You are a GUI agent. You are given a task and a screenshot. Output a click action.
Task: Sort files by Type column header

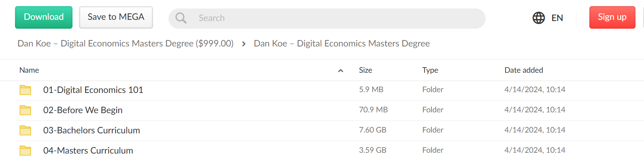[x=430, y=70]
